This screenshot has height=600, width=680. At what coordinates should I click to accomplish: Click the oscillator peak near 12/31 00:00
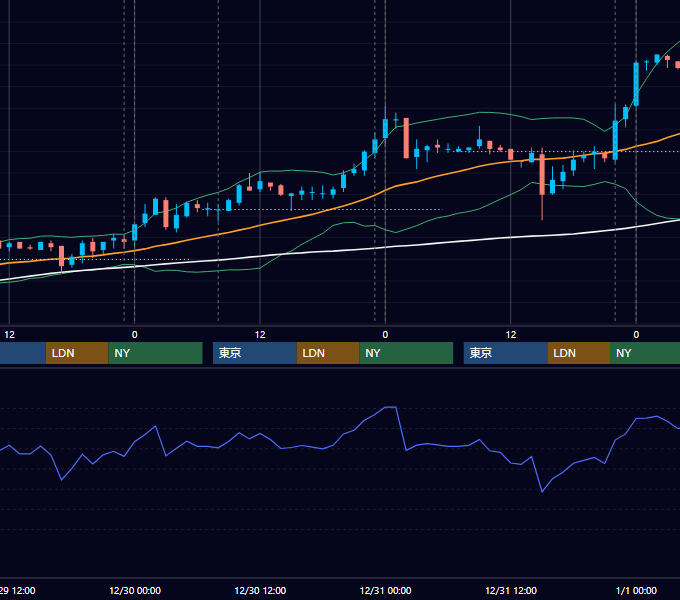[390, 407]
